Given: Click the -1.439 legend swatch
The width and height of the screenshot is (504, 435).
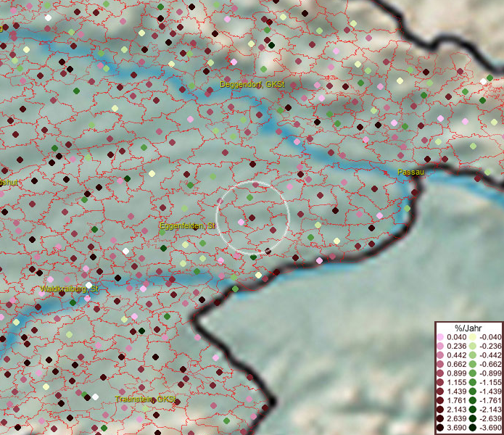Looking at the screenshot, I should tap(473, 391).
